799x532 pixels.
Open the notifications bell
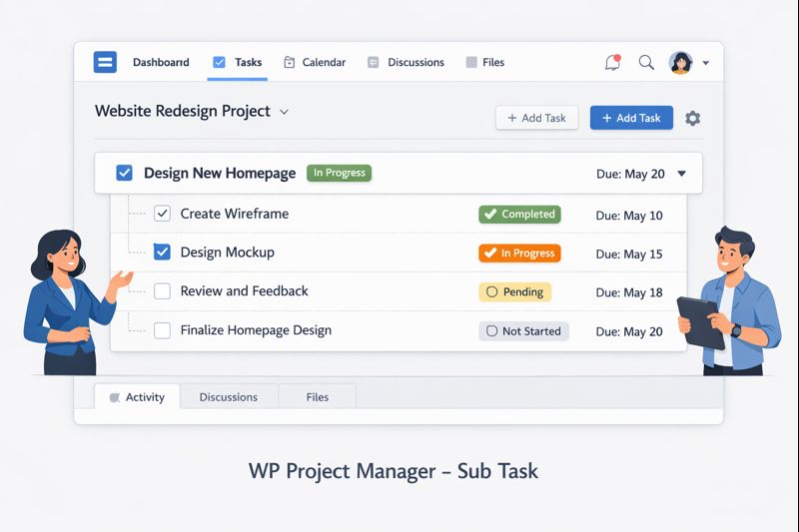612,62
